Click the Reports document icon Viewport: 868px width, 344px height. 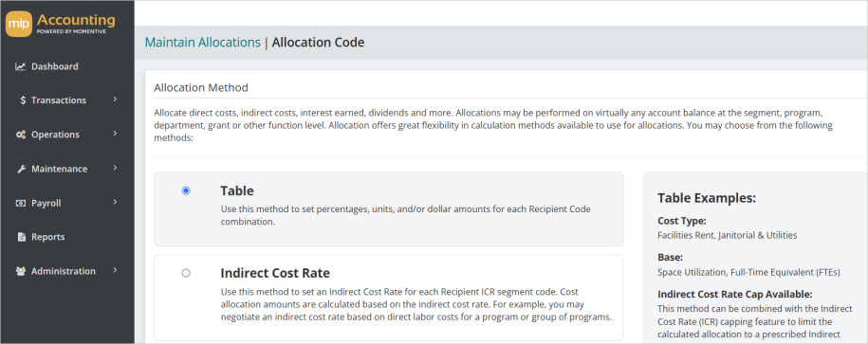coord(22,237)
